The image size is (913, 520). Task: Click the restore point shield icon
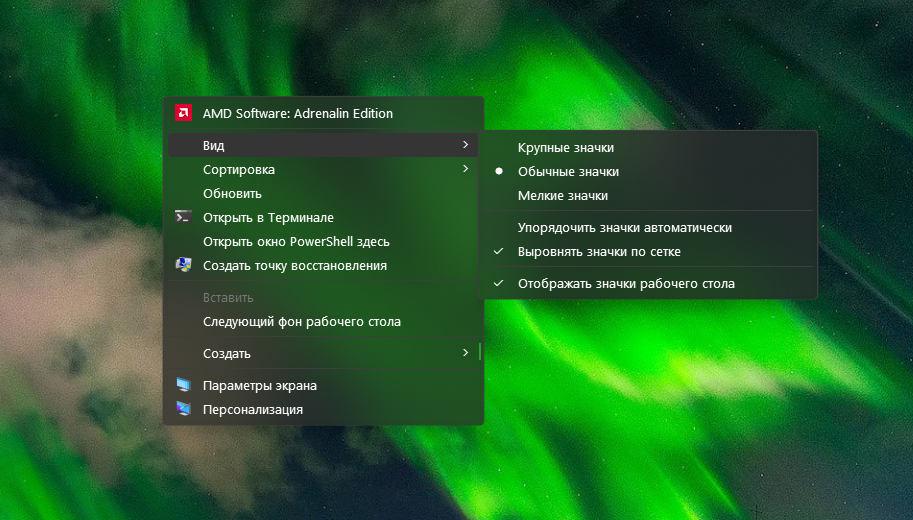pos(183,265)
